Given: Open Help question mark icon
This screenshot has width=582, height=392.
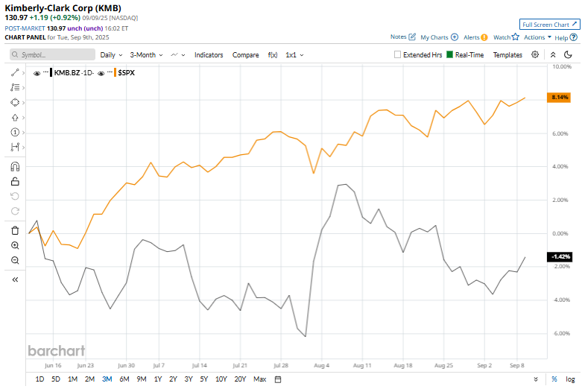Looking at the screenshot, I should 574,37.
